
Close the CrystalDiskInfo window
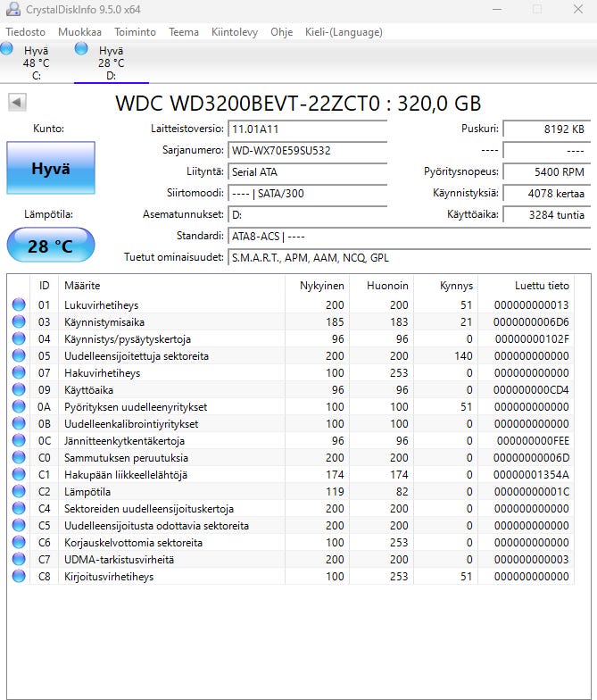578,9
